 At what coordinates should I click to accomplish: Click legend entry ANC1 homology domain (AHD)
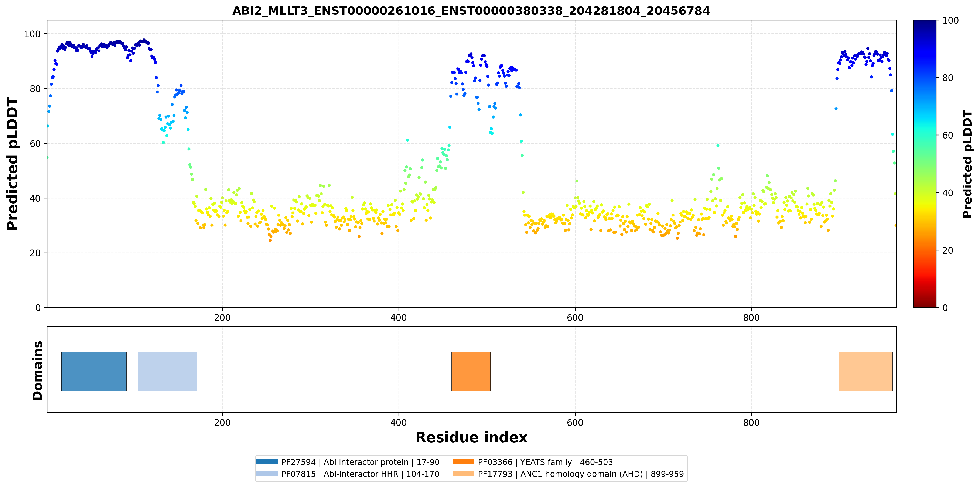pos(581,474)
